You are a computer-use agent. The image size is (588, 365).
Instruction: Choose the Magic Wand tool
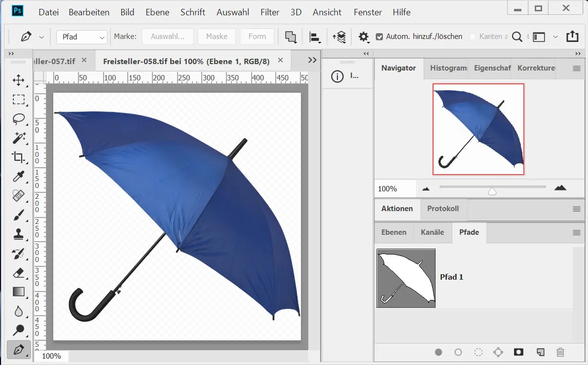coord(18,138)
